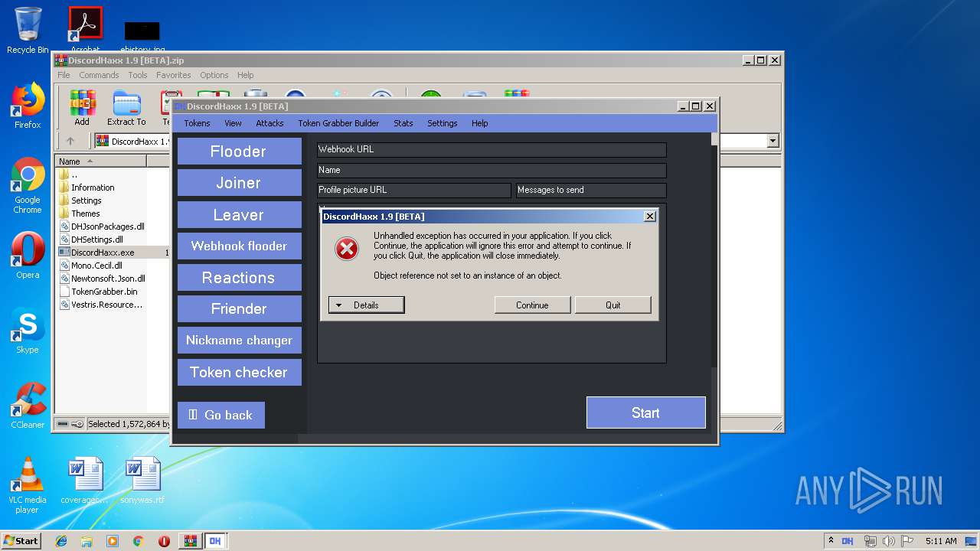This screenshot has width=980, height=551.
Task: Select the Leaver option
Action: (x=239, y=215)
